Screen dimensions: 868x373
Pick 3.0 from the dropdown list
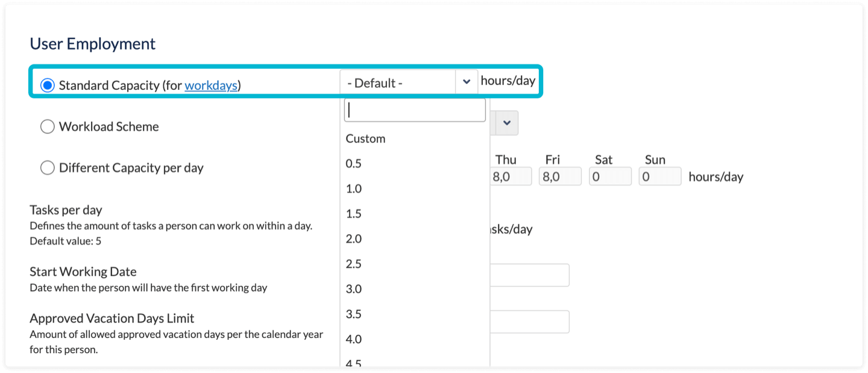coord(354,289)
